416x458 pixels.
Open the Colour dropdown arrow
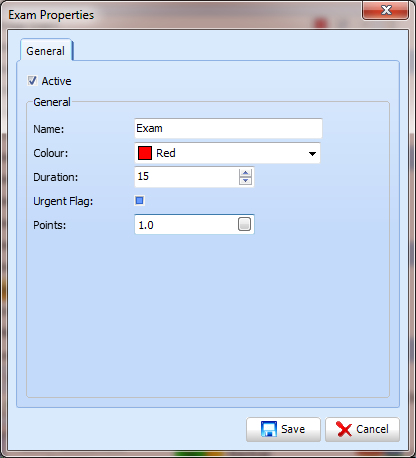[312, 154]
